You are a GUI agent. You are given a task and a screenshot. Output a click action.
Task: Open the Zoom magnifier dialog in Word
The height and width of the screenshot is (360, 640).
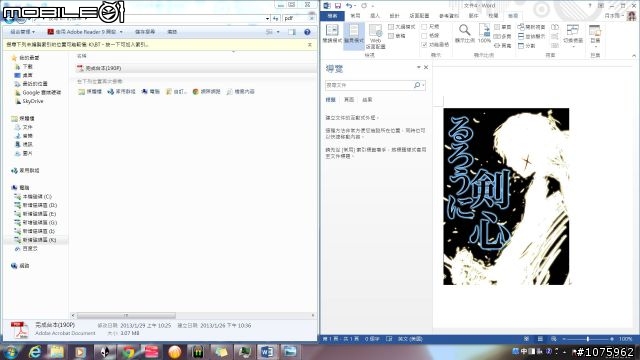pos(464,33)
